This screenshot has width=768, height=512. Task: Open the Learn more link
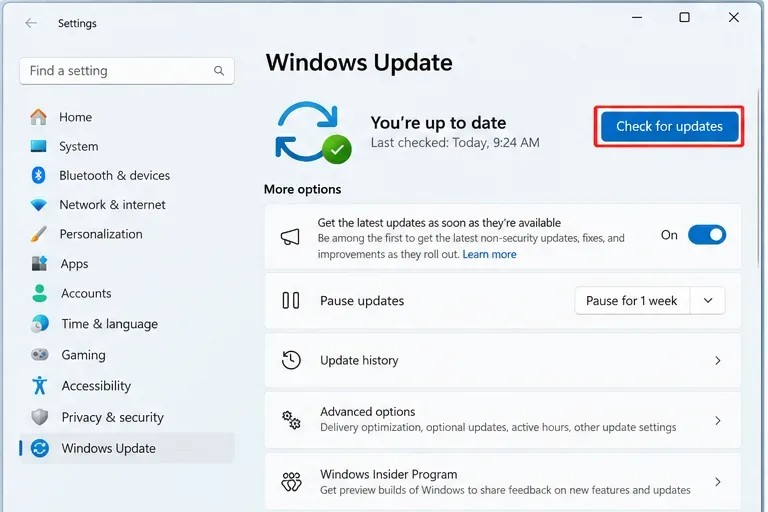(489, 254)
